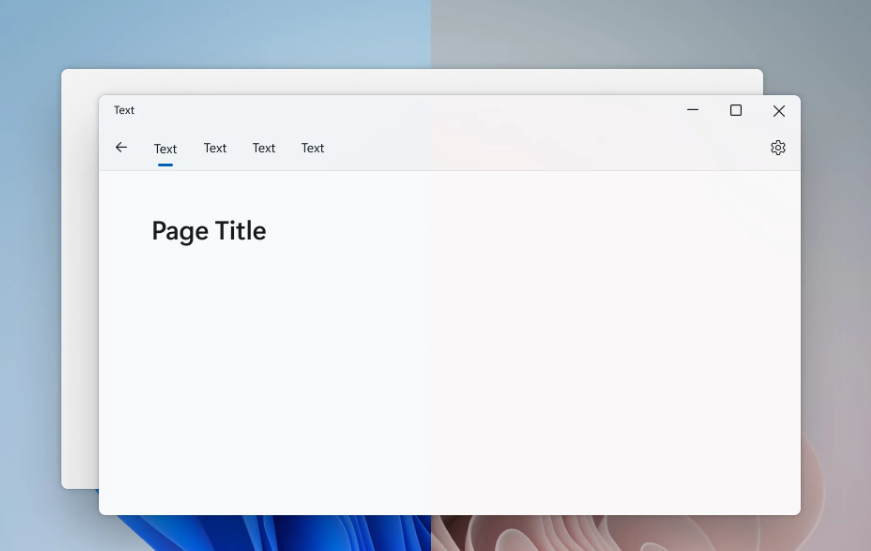Select the underlined active Text tab
The height and width of the screenshot is (551, 871).
pos(166,149)
